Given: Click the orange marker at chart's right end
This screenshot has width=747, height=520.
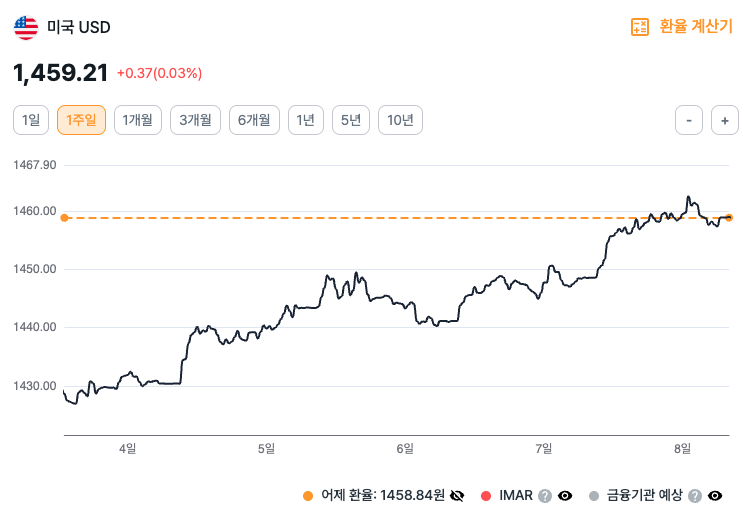Looking at the screenshot, I should pyautogui.click(x=729, y=217).
